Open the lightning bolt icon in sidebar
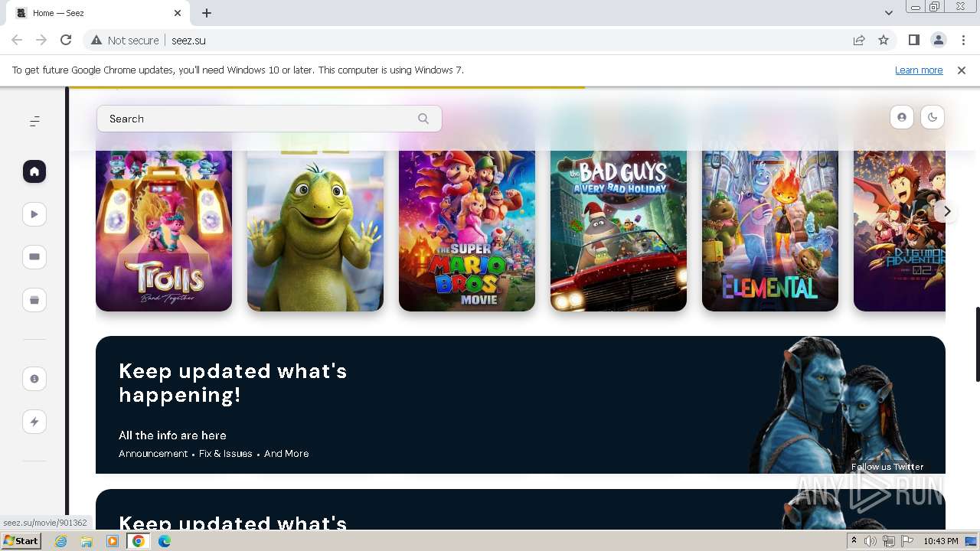This screenshot has width=980, height=551. pos(34,422)
